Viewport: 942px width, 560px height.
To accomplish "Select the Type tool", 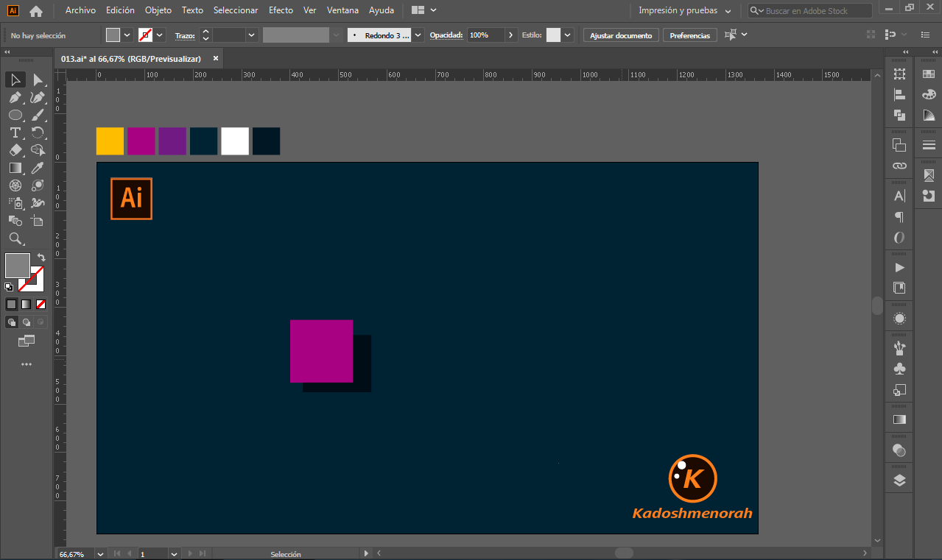I will pyautogui.click(x=15, y=132).
